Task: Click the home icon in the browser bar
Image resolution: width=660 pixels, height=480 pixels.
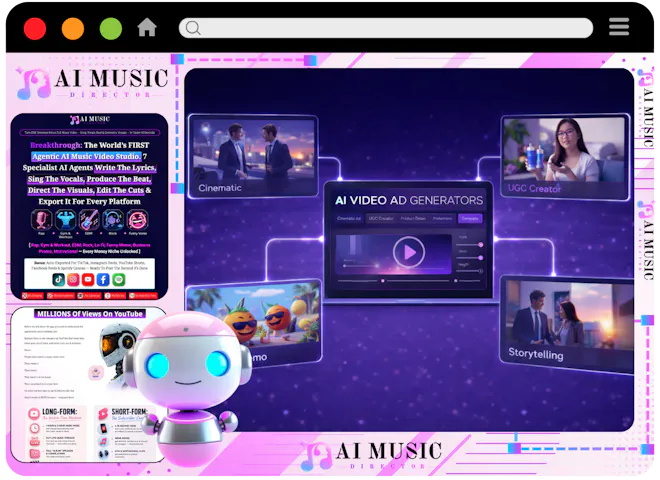Action: 147,28
